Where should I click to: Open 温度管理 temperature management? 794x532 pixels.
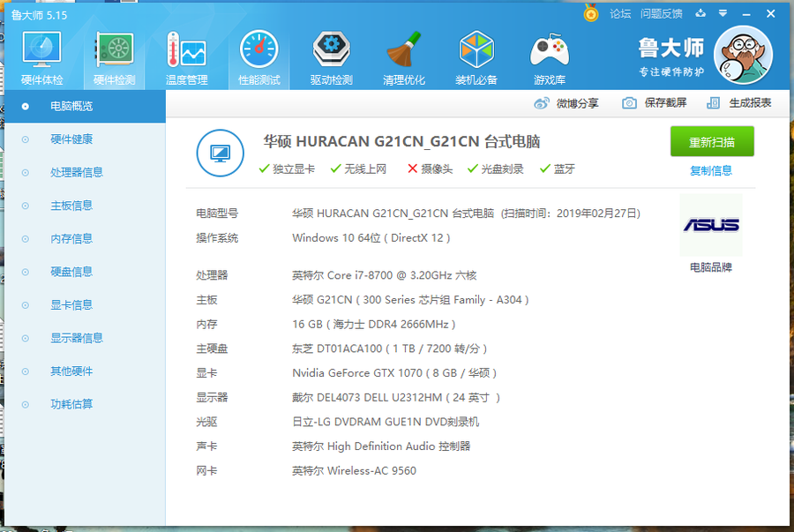point(187,58)
